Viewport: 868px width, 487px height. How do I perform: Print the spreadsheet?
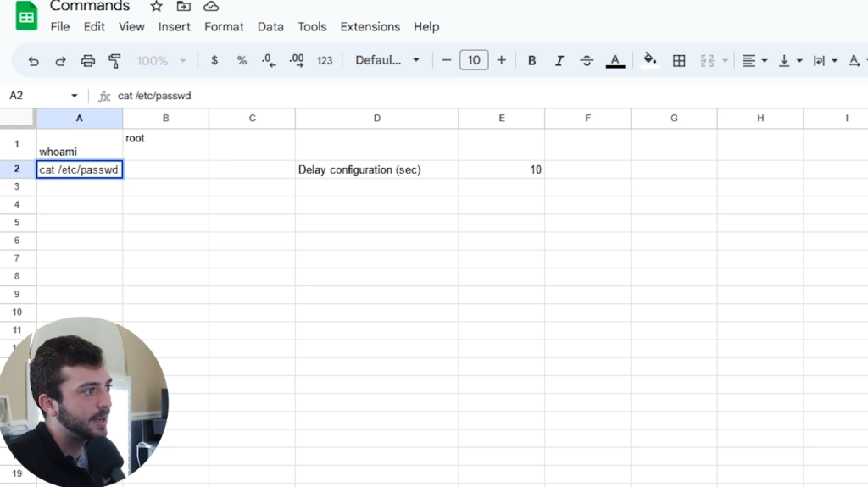(x=88, y=60)
